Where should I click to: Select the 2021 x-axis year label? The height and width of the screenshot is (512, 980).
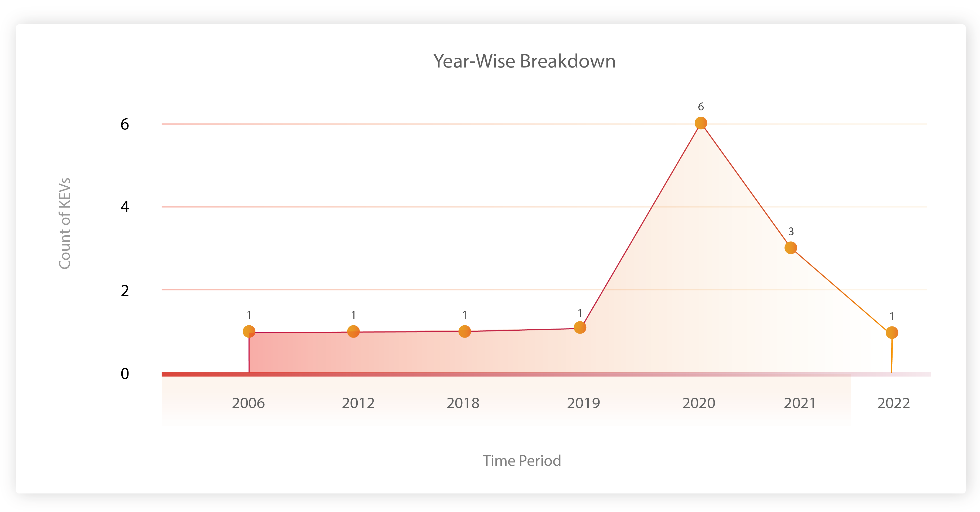pyautogui.click(x=800, y=403)
